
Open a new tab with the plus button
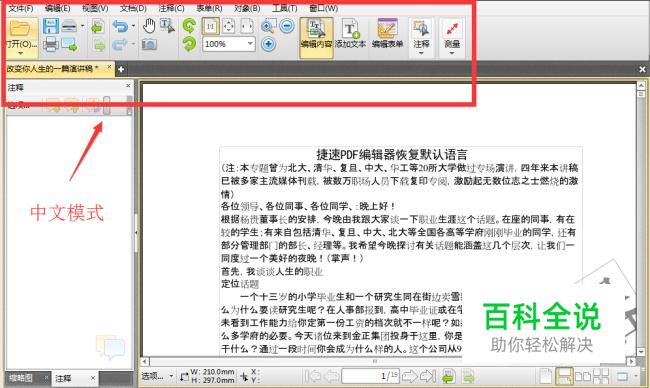pos(121,69)
